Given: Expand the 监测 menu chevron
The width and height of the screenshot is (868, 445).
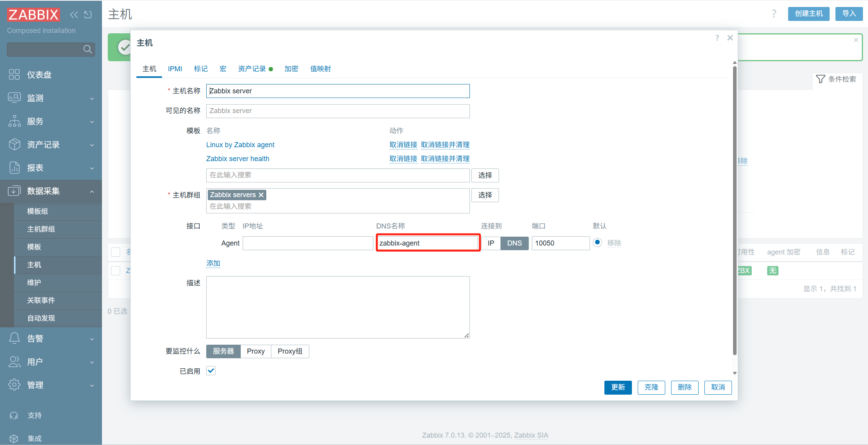Looking at the screenshot, I should (92, 98).
